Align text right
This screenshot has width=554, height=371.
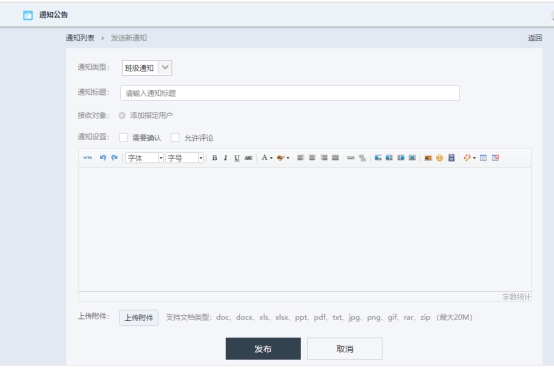click(x=324, y=158)
